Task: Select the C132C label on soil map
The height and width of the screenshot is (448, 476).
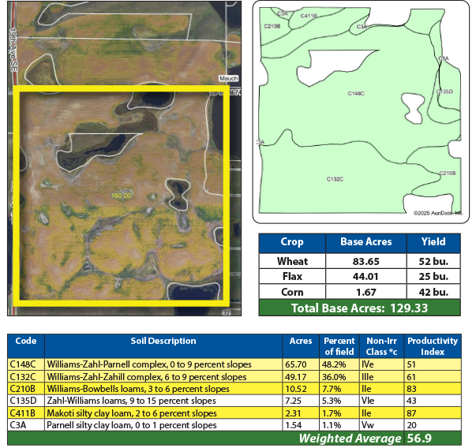Action: click(335, 179)
